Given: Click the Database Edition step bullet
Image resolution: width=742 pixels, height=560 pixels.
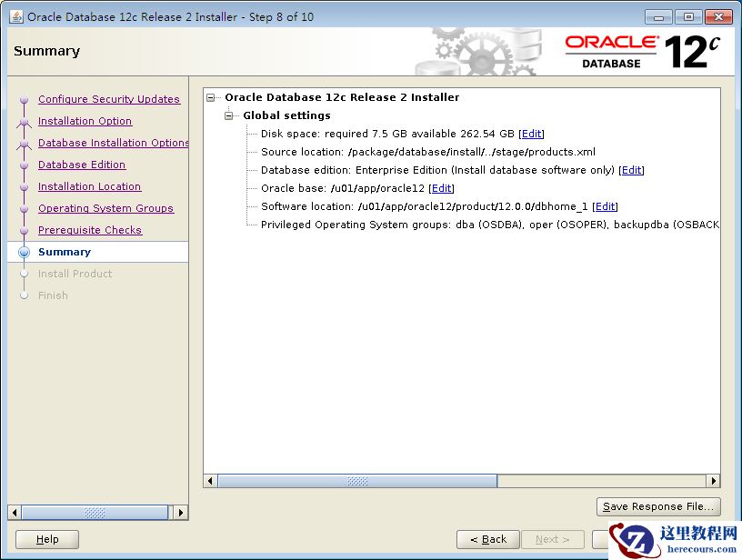Looking at the screenshot, I should pos(25,165).
